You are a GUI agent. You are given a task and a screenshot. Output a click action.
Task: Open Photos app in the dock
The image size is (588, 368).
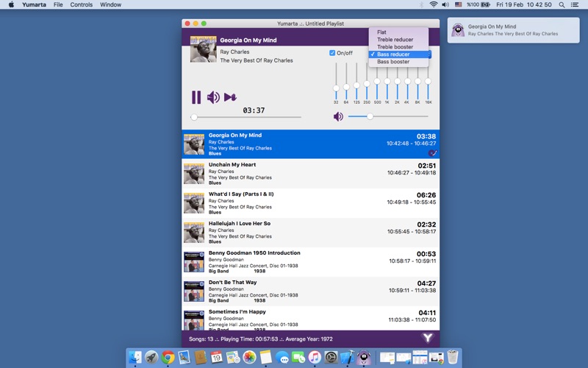coord(249,357)
